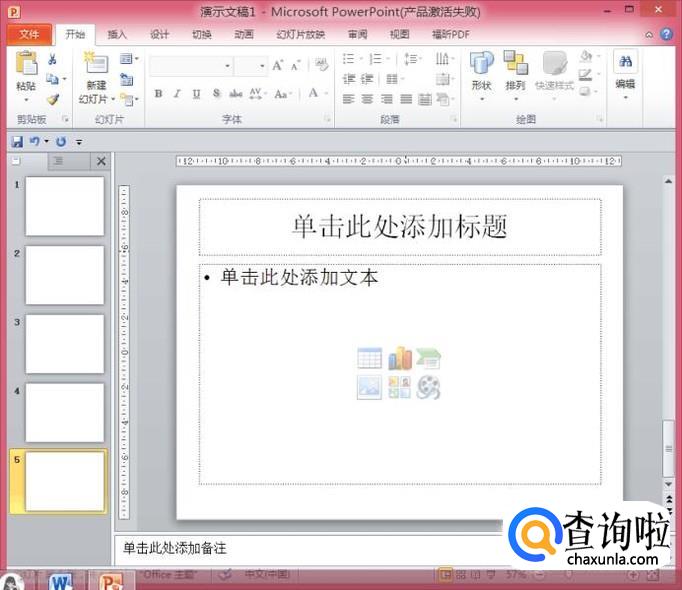The height and width of the screenshot is (590, 682).
Task: Click the File (文件) button
Action: (x=29, y=34)
